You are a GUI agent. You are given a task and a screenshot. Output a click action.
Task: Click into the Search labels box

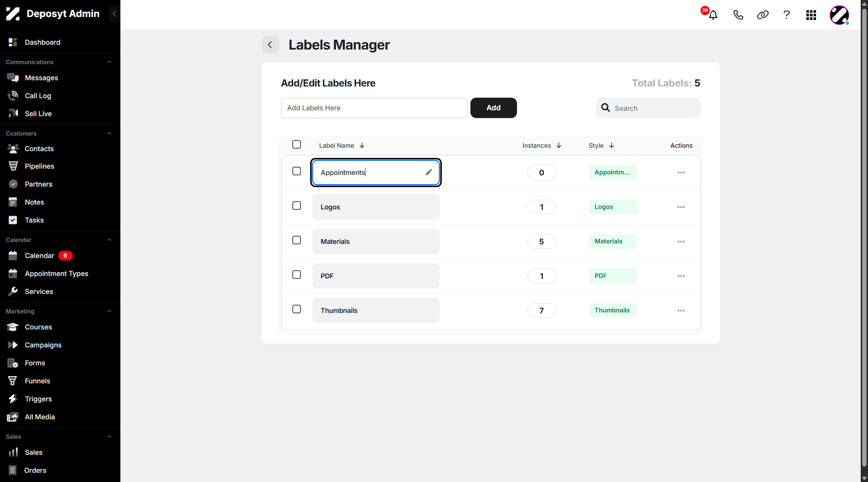648,108
